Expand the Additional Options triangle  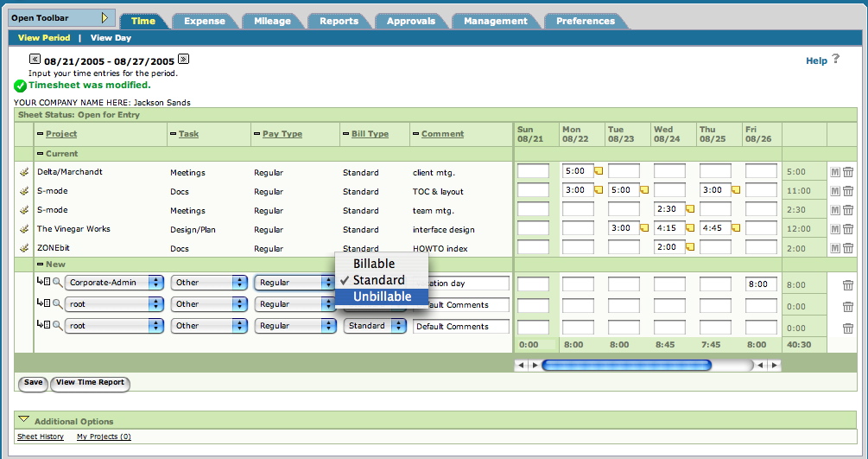[23, 419]
